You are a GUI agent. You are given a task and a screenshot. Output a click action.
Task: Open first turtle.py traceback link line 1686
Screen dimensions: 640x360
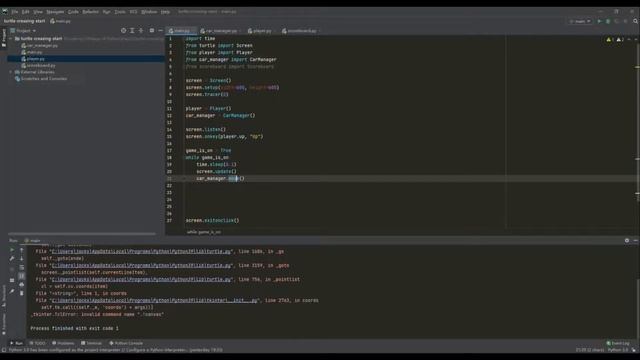pos(141,251)
